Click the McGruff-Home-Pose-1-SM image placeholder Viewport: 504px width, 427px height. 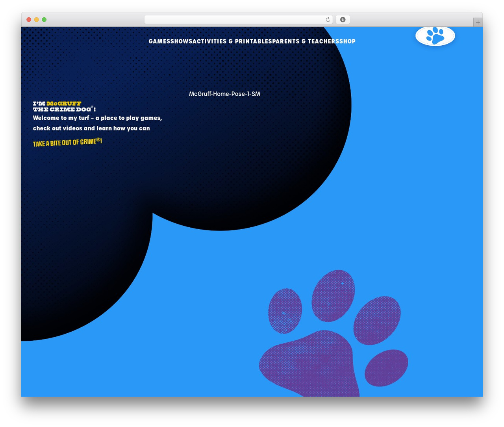pyautogui.click(x=224, y=94)
